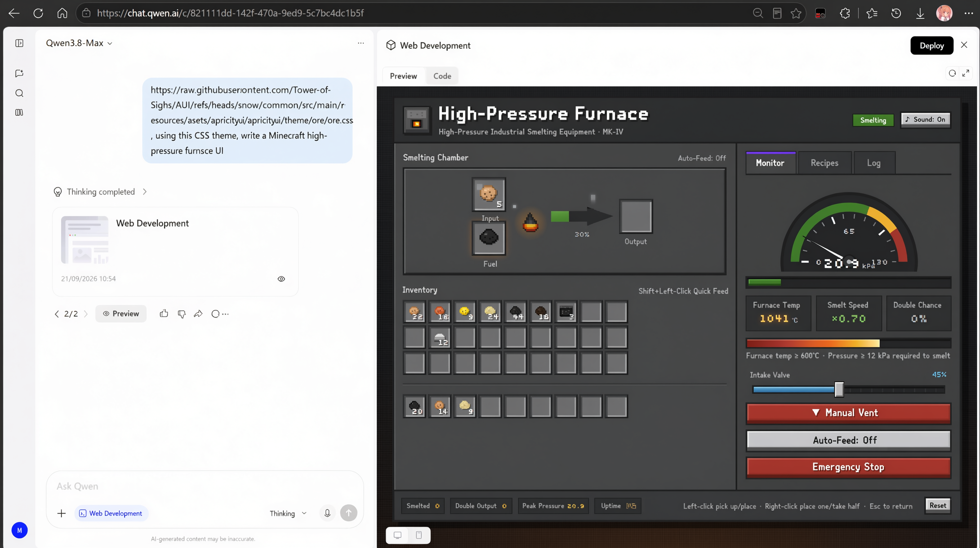Open the chat options ellipsis menu
The height and width of the screenshot is (548, 980).
[x=361, y=43]
